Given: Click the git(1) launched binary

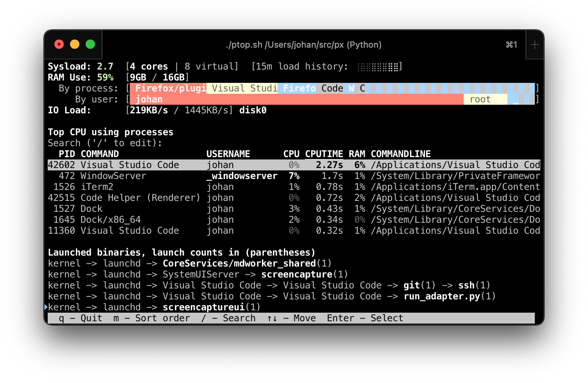Looking at the screenshot, I should tap(419, 285).
